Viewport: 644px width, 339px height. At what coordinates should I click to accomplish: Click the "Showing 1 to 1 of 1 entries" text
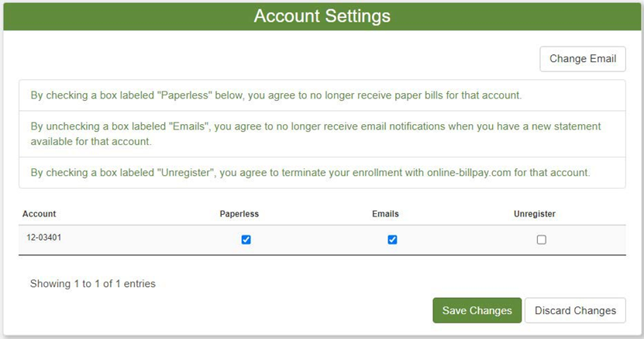[x=93, y=284]
